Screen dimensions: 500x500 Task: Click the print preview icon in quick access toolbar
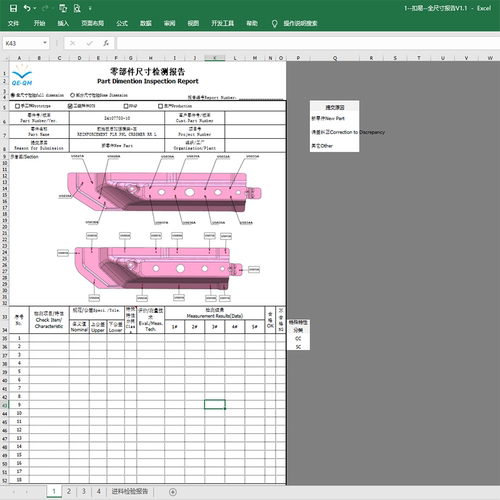pyautogui.click(x=77, y=8)
